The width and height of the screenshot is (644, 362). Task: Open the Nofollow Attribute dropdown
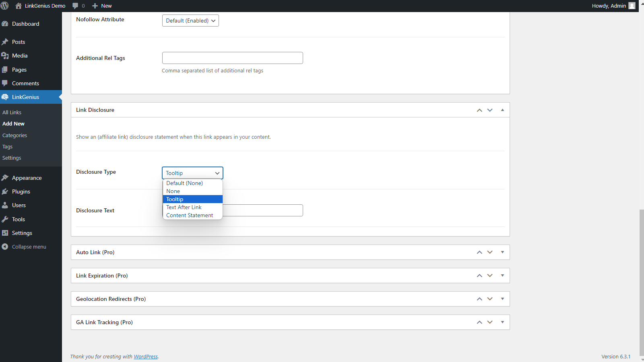click(x=190, y=21)
